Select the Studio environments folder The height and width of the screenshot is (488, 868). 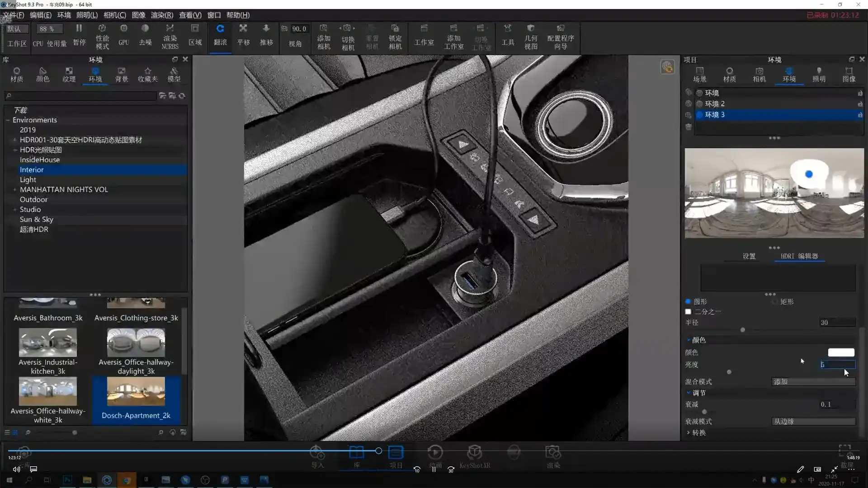click(x=30, y=210)
